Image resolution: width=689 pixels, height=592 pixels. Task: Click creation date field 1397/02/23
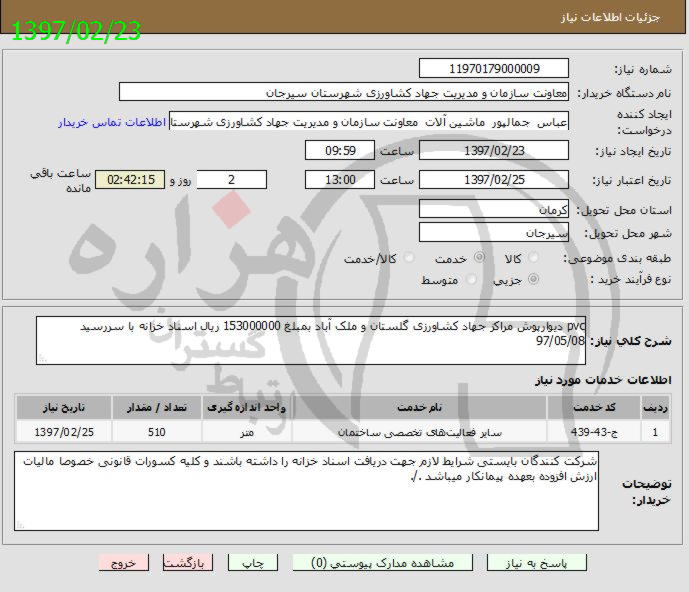coord(494,151)
